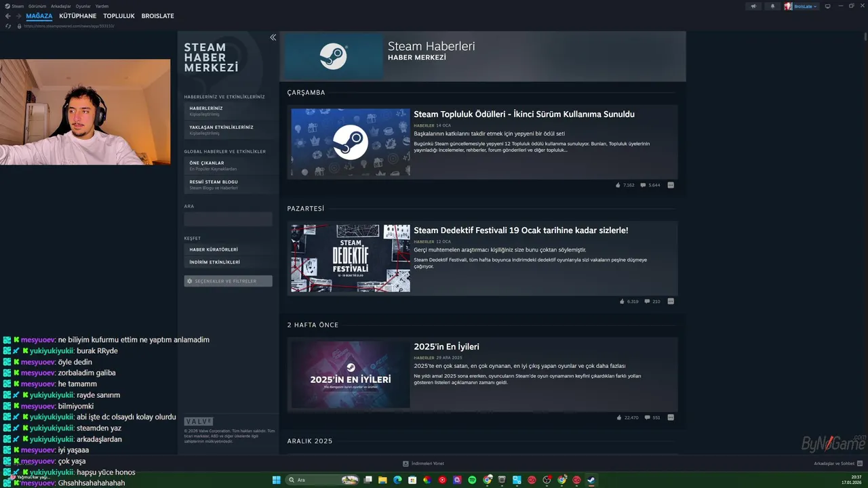Open Seçenekler ve Filtreler settings button
Viewport: 868px width, 488px height.
tap(228, 281)
